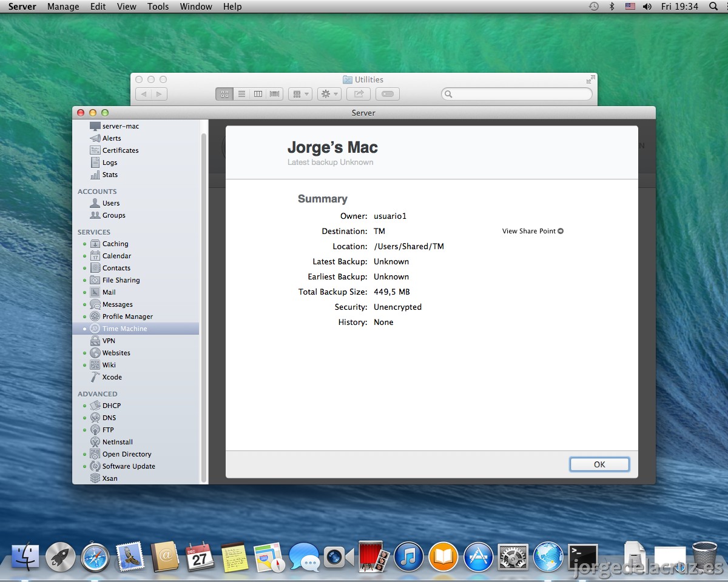Enter full screen for the Utilities window
This screenshot has width=728, height=582.
(590, 79)
